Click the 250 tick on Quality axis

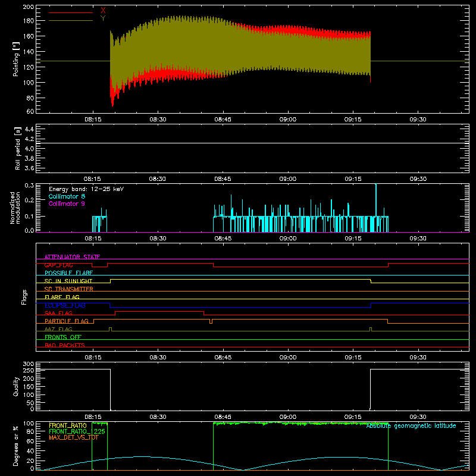pyautogui.click(x=29, y=370)
